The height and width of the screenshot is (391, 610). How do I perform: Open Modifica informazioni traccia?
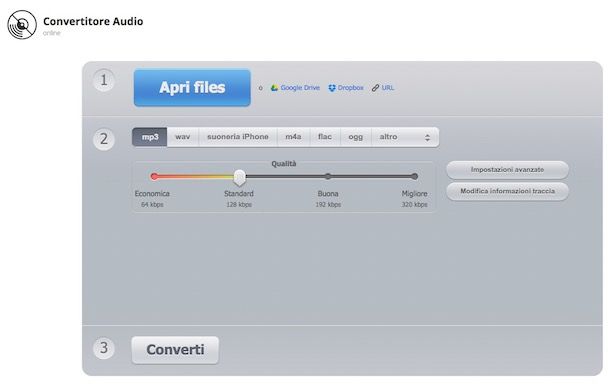click(x=507, y=191)
